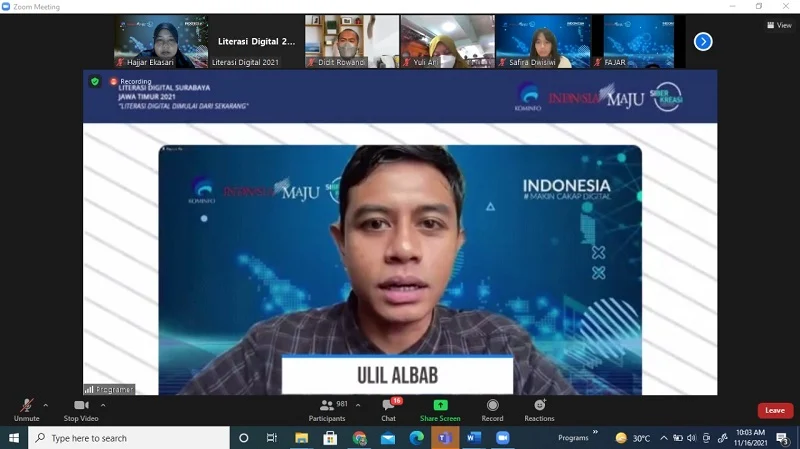This screenshot has width=800, height=449.
Task: Select Yuli Ari video thumbnail
Action: point(447,41)
